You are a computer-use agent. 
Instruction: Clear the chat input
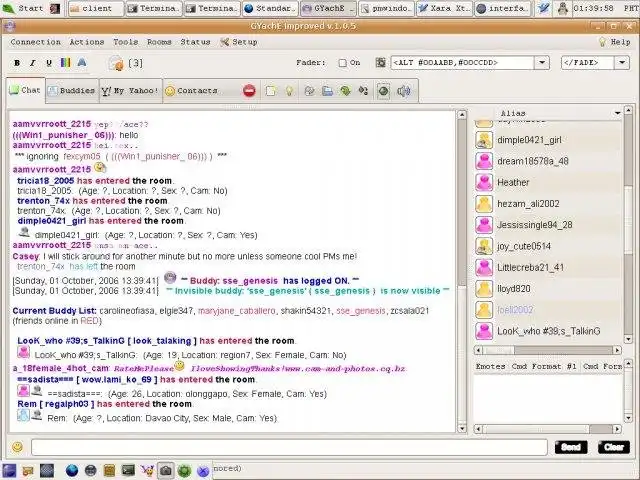[x=613, y=447]
